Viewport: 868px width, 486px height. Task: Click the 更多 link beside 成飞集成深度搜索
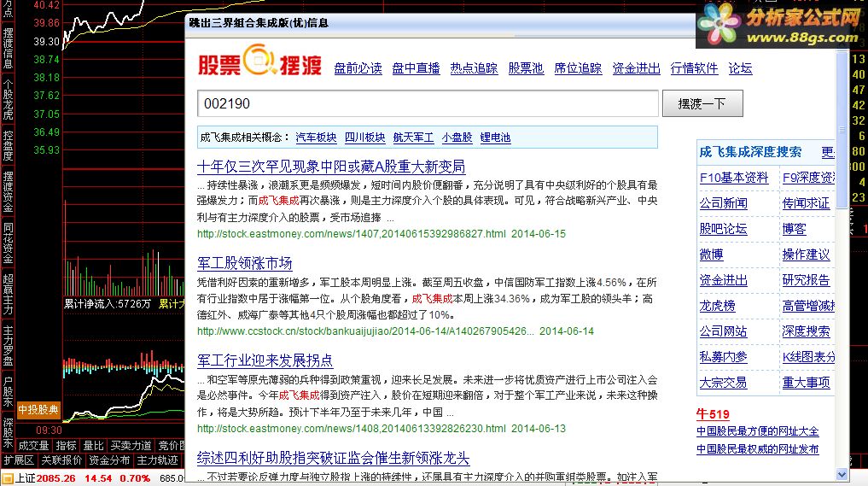pos(828,152)
